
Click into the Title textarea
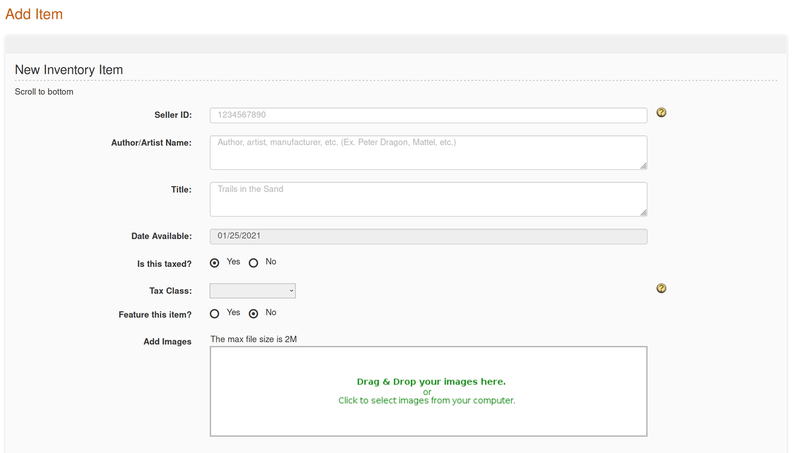point(429,199)
